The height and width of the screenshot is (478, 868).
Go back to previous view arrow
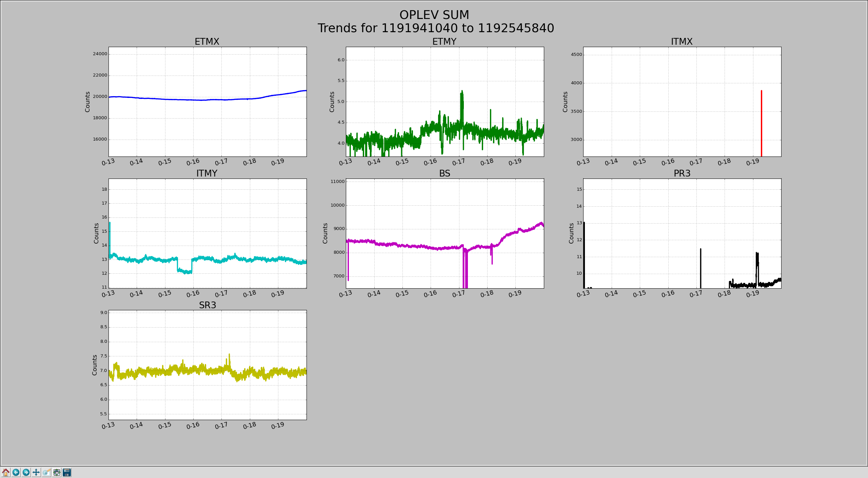tap(16, 472)
